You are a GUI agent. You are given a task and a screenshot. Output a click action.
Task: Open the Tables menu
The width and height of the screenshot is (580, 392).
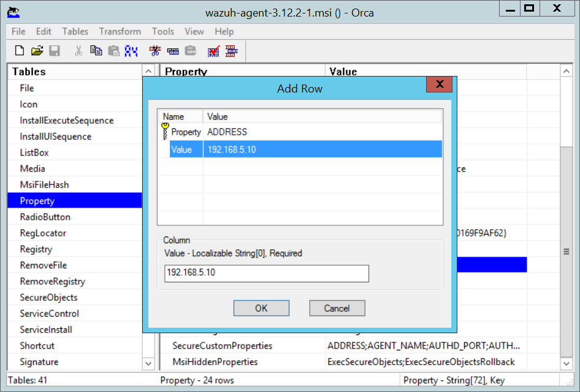(x=75, y=31)
